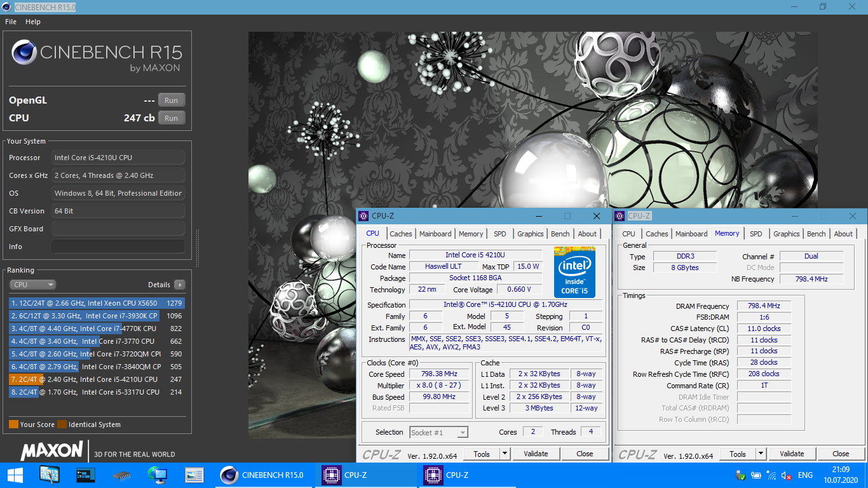Open Graphics tab in left CPU-Z
The width and height of the screenshot is (868, 488).
coord(531,234)
